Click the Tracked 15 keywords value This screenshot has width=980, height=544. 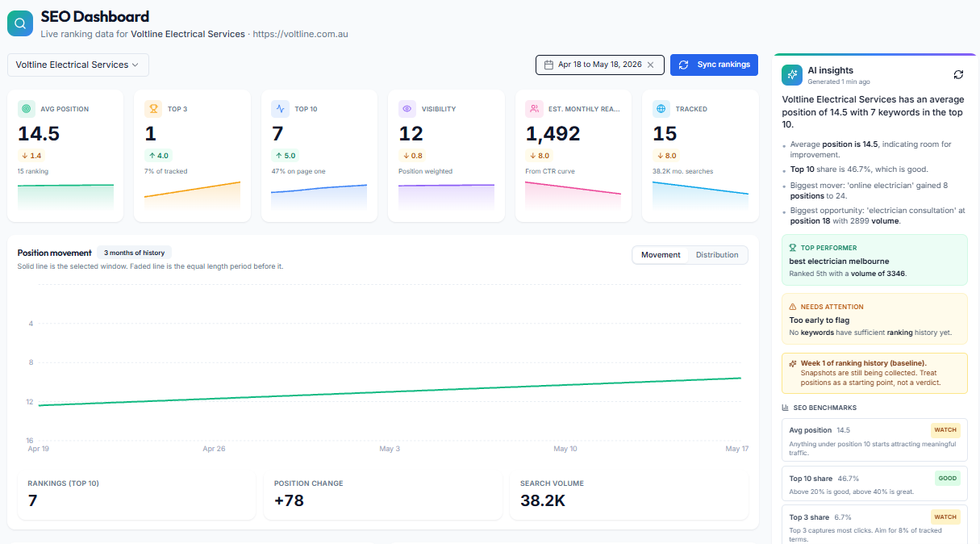(665, 133)
